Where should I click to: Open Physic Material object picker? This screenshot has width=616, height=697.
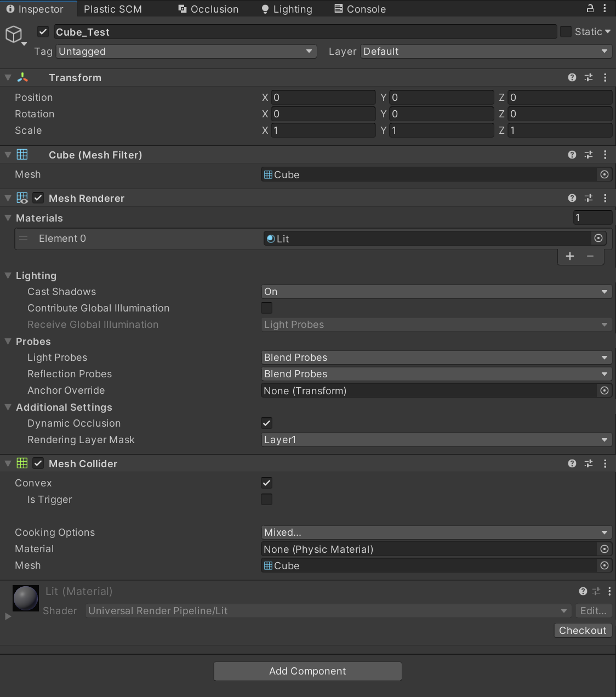click(604, 549)
